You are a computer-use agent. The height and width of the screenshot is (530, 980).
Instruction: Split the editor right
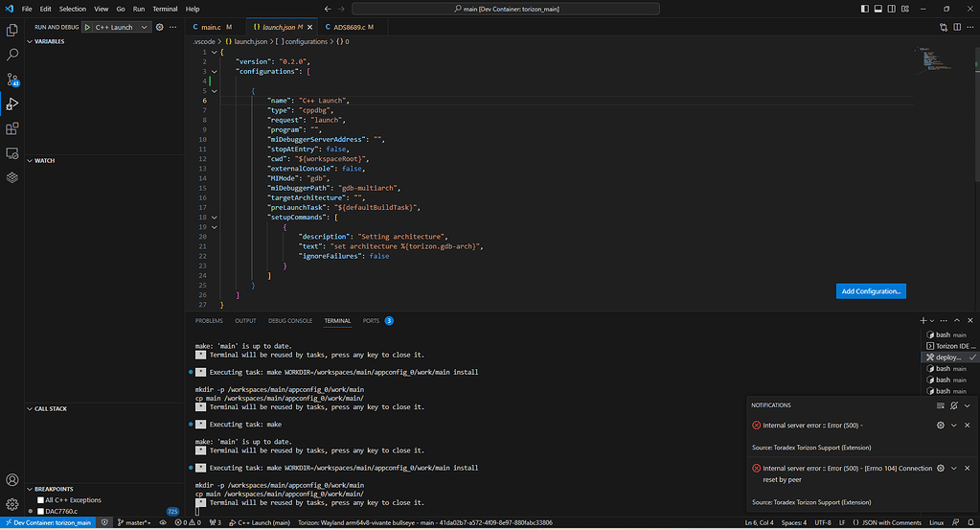pos(957,28)
